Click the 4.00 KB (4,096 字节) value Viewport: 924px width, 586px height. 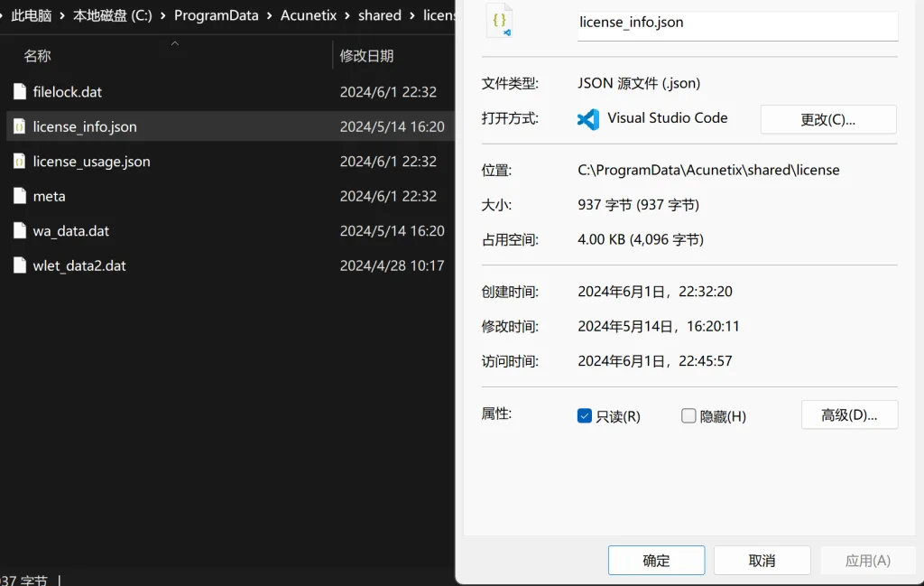(641, 239)
